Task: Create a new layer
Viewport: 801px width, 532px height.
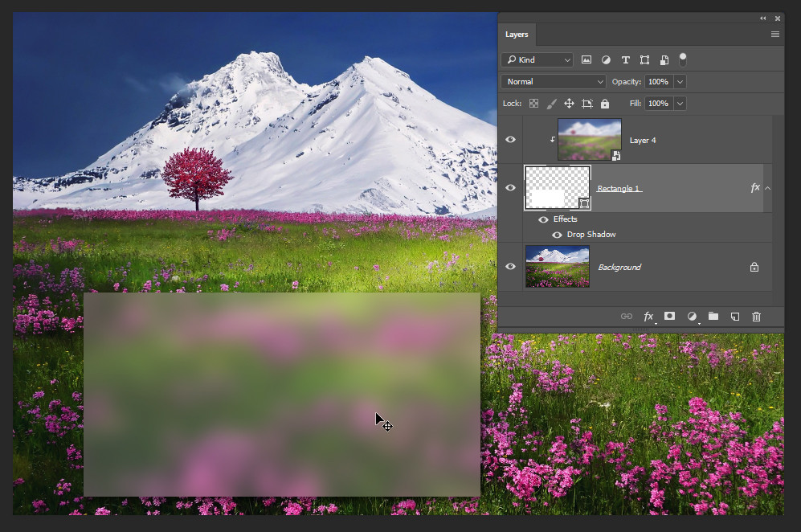Action: pyautogui.click(x=734, y=317)
